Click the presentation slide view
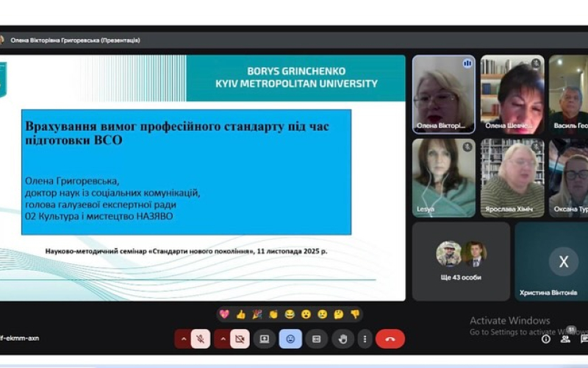This screenshot has width=588, height=368. click(x=203, y=178)
